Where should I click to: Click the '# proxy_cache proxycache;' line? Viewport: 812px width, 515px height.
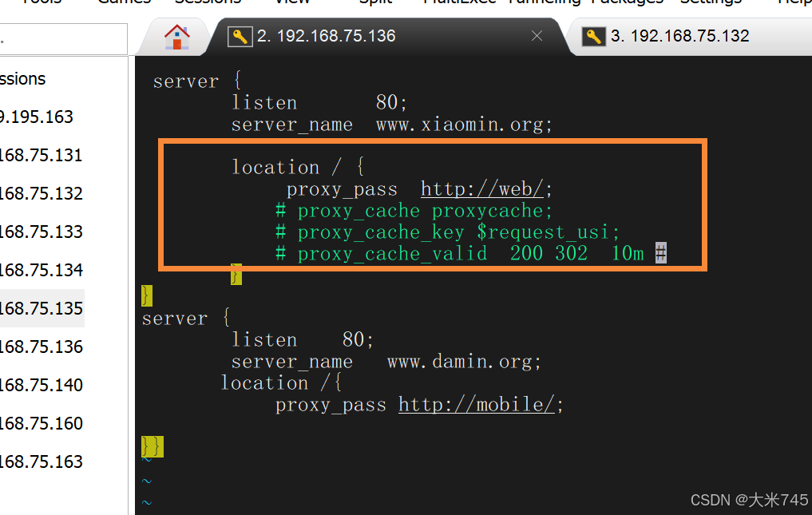point(414,211)
